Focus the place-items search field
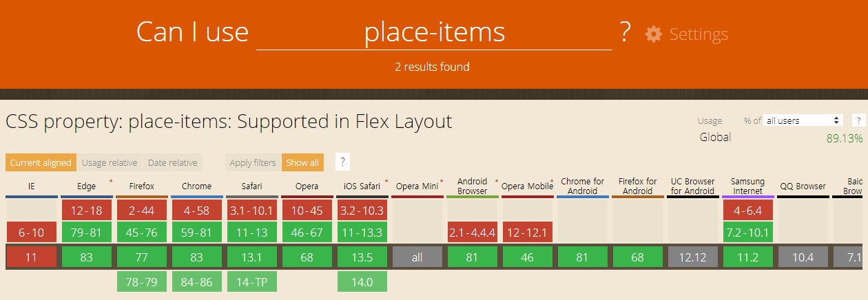Viewport: 868px width, 300px height. pyautogui.click(x=434, y=32)
